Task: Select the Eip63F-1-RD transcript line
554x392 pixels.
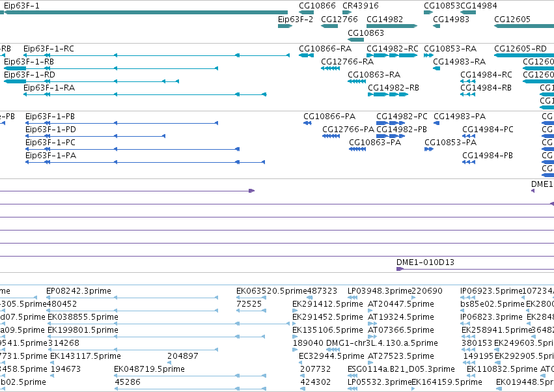Action: [92, 81]
